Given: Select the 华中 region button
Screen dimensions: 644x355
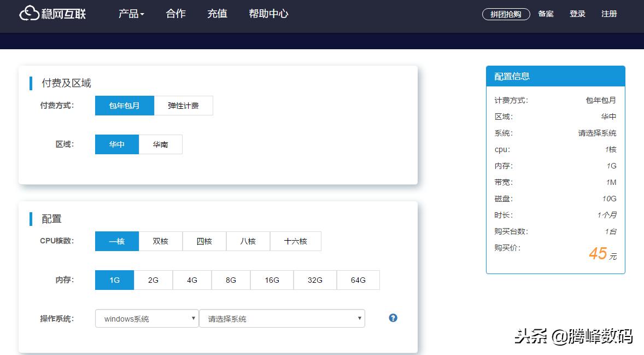Looking at the screenshot, I should 116,144.
